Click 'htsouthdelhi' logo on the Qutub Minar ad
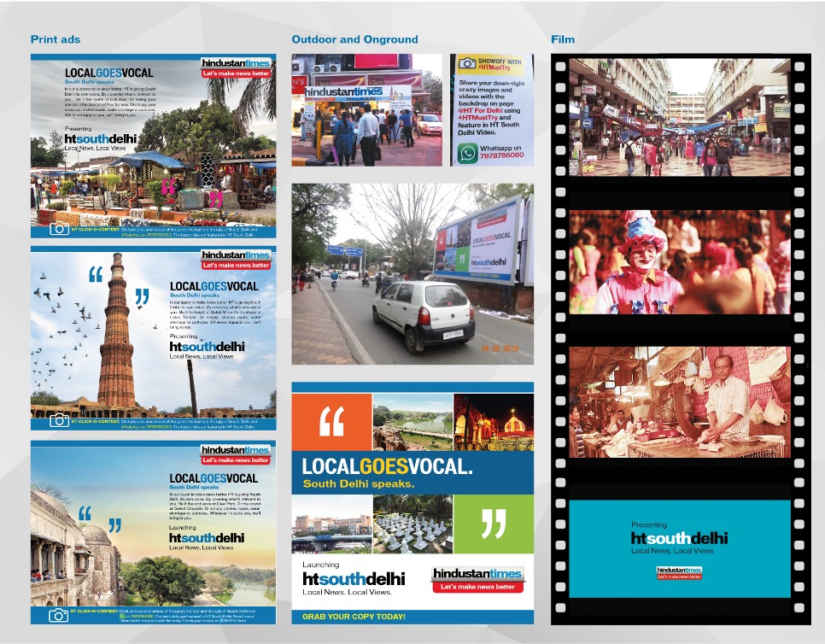The width and height of the screenshot is (825, 644). point(208,346)
